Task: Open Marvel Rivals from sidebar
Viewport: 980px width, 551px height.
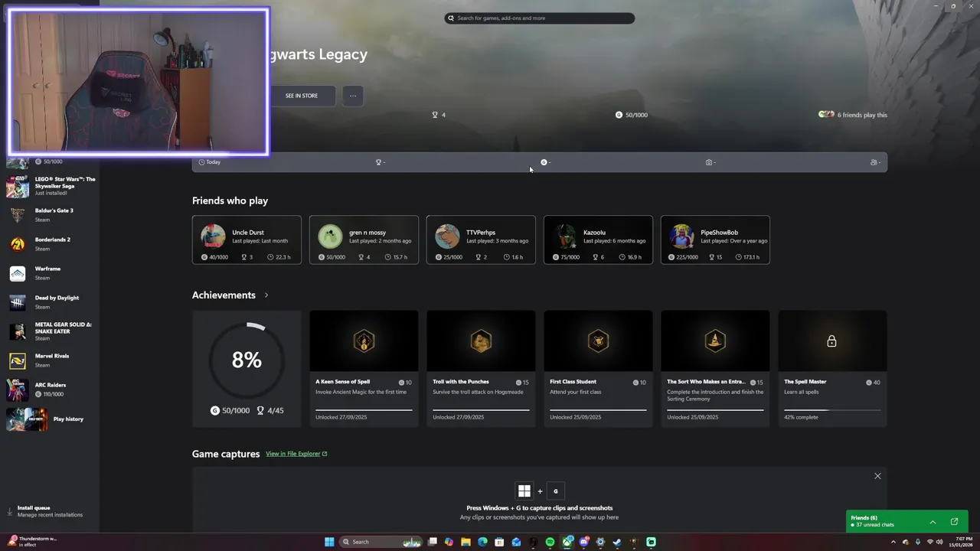Action: 52,360
